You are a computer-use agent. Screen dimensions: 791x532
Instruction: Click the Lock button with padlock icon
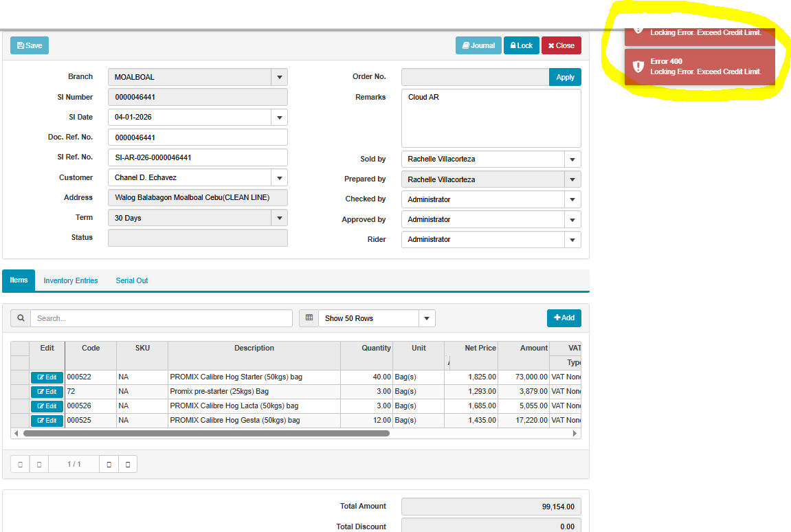click(x=521, y=45)
